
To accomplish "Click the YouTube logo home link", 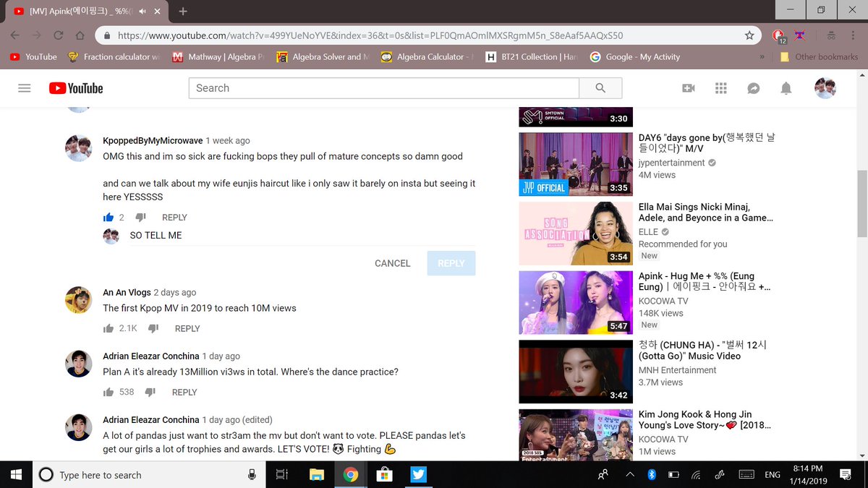I will (76, 88).
